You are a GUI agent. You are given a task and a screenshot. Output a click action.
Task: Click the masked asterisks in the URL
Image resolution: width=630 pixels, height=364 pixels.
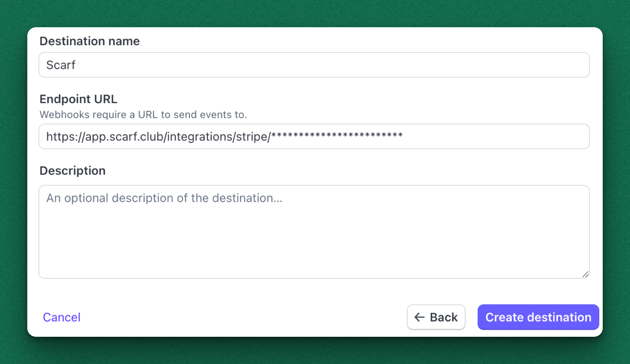coord(337,136)
